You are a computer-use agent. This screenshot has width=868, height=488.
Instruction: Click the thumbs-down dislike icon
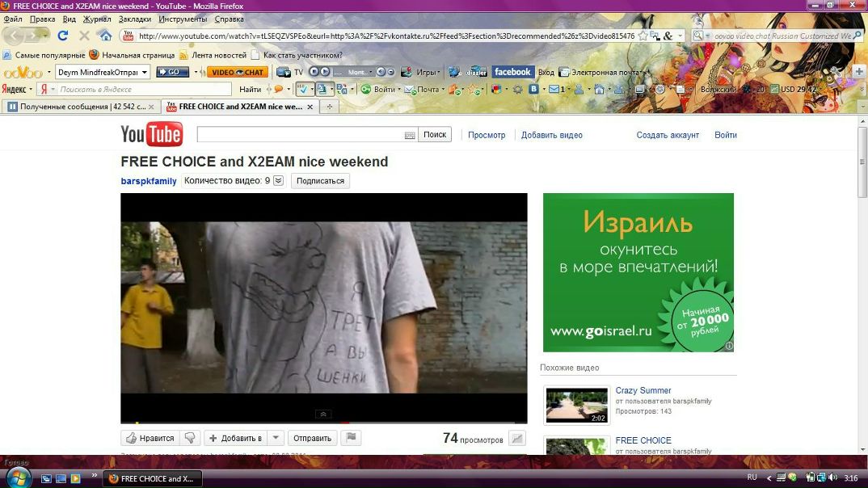(190, 438)
